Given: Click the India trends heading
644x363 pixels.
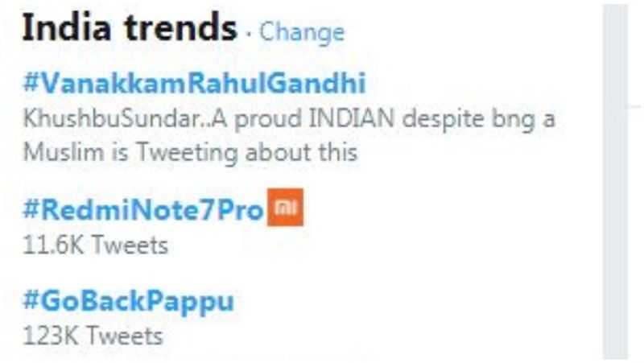Looking at the screenshot, I should point(130,29).
